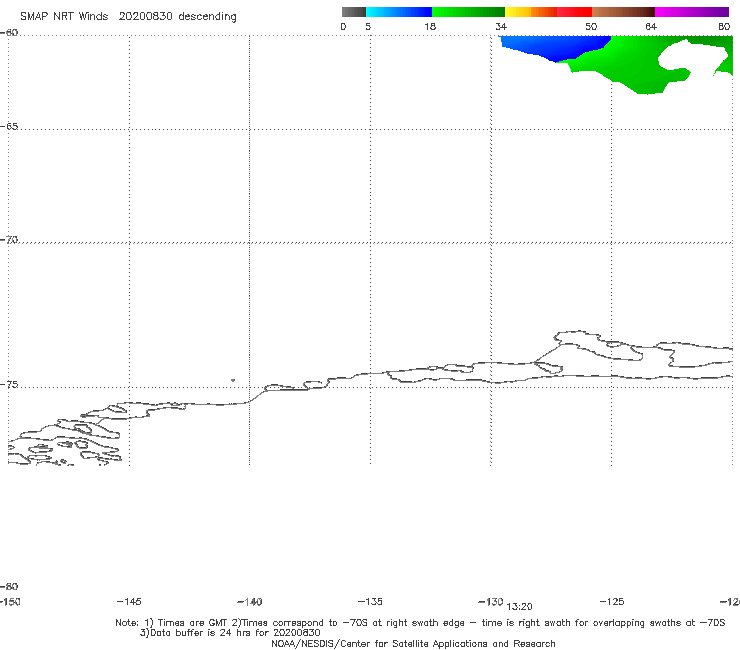Image resolution: width=740 pixels, height=650 pixels.
Task: Click the color bar label '5'
Action: pos(368,26)
